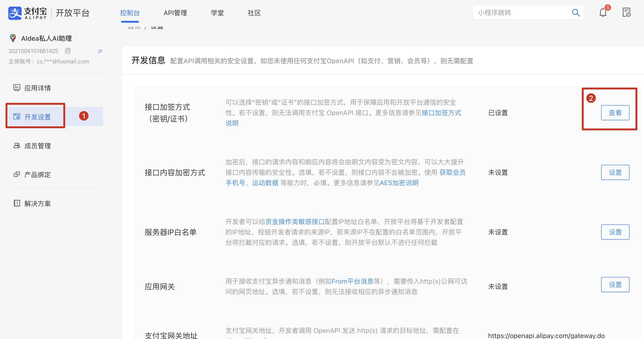Go to 产品绑定 in sidebar
The height and width of the screenshot is (339, 644).
tap(37, 174)
